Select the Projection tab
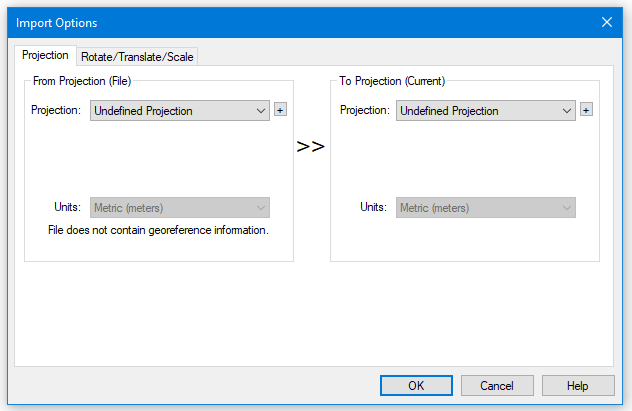 coord(45,55)
